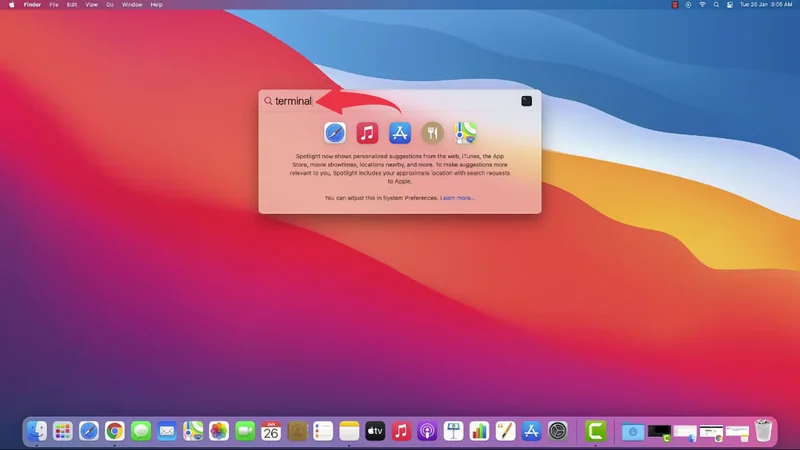Open Finder from the Dock
The height and width of the screenshot is (450, 800).
pos(37,431)
